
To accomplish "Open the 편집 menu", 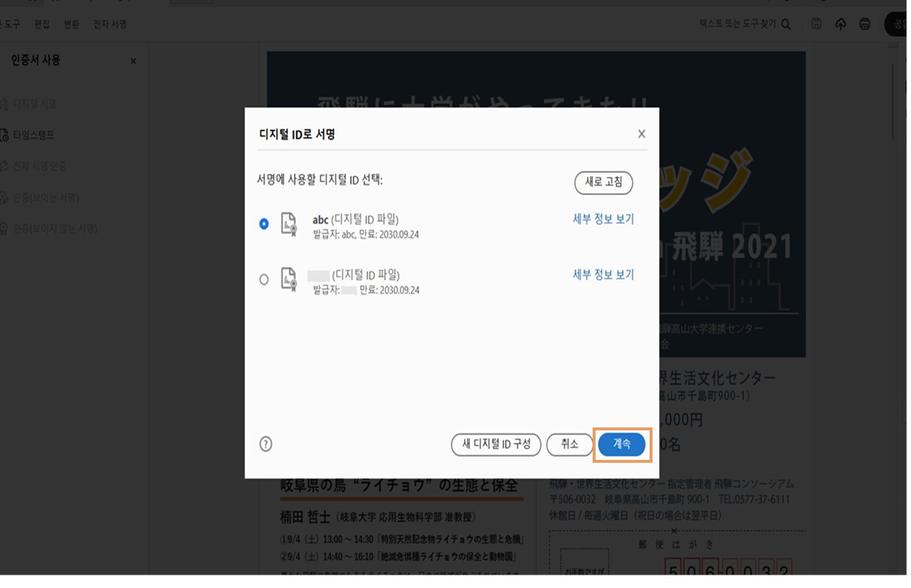I will 41,24.
